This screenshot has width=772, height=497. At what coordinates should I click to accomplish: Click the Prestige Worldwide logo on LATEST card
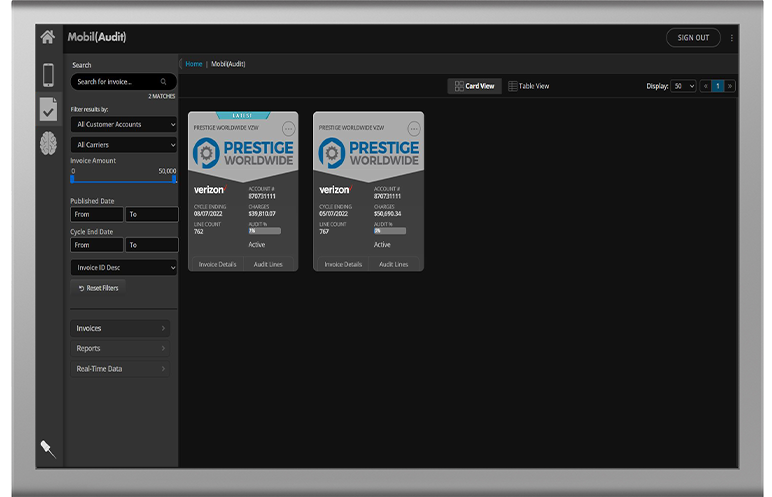[243, 153]
